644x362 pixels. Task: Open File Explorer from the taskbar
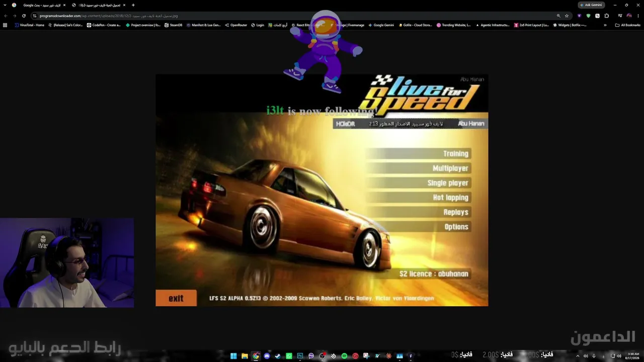point(245,356)
